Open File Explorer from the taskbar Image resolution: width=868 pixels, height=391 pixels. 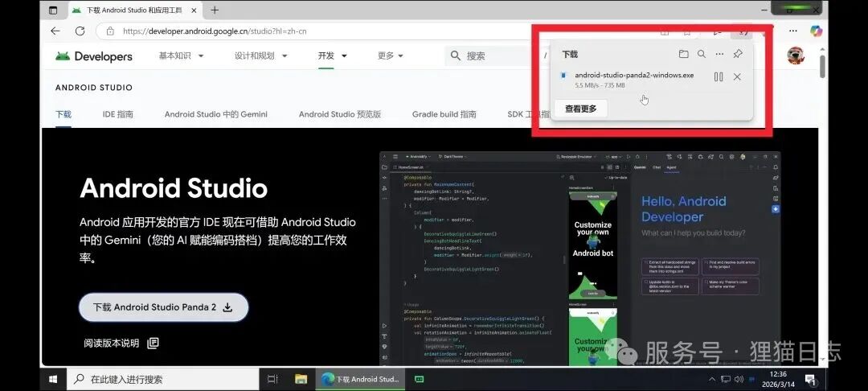[x=301, y=380]
